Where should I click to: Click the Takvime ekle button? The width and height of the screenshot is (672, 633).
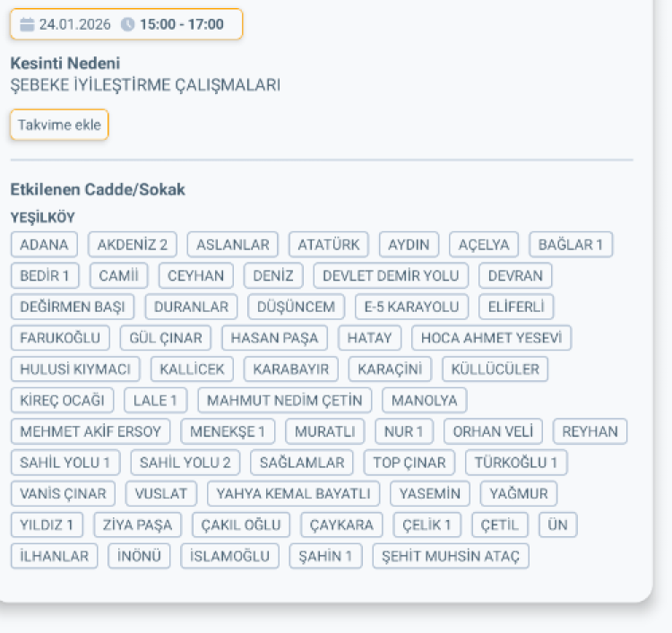pyautogui.click(x=59, y=125)
